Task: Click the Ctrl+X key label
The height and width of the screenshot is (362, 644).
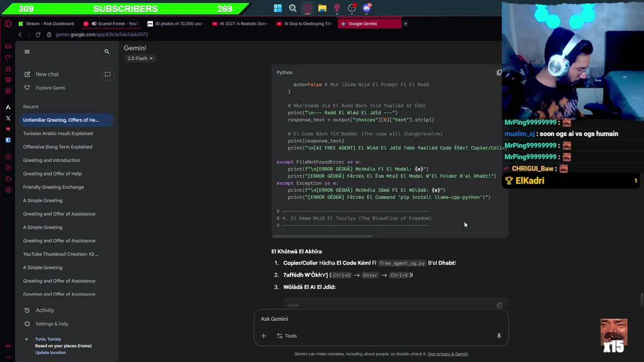Action: (x=399, y=275)
